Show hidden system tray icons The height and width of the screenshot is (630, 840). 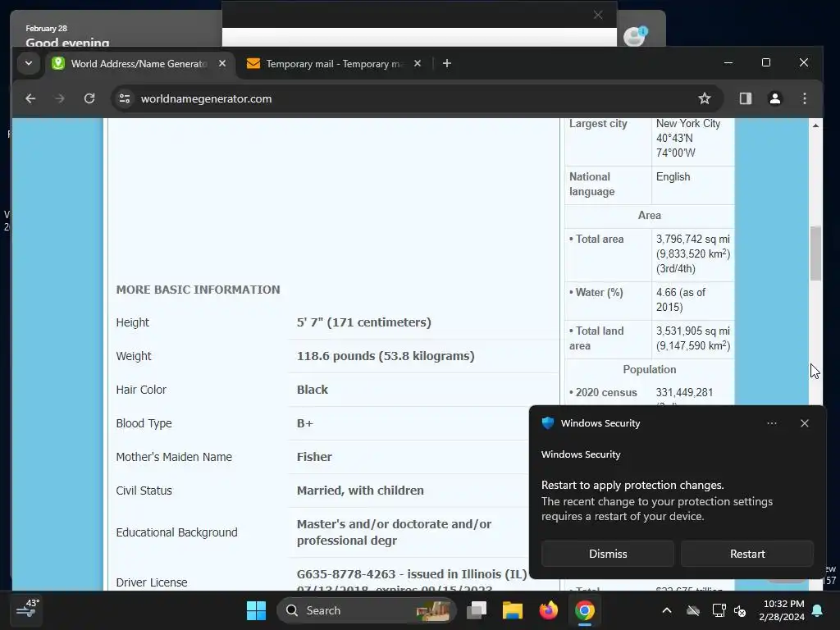tap(666, 610)
